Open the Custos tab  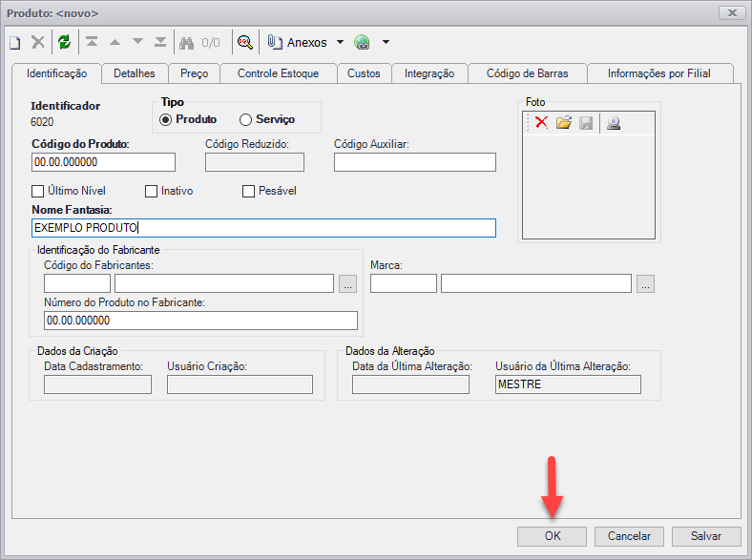click(364, 73)
